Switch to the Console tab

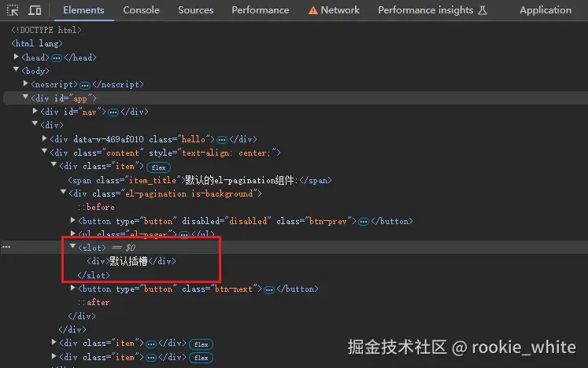[141, 10]
